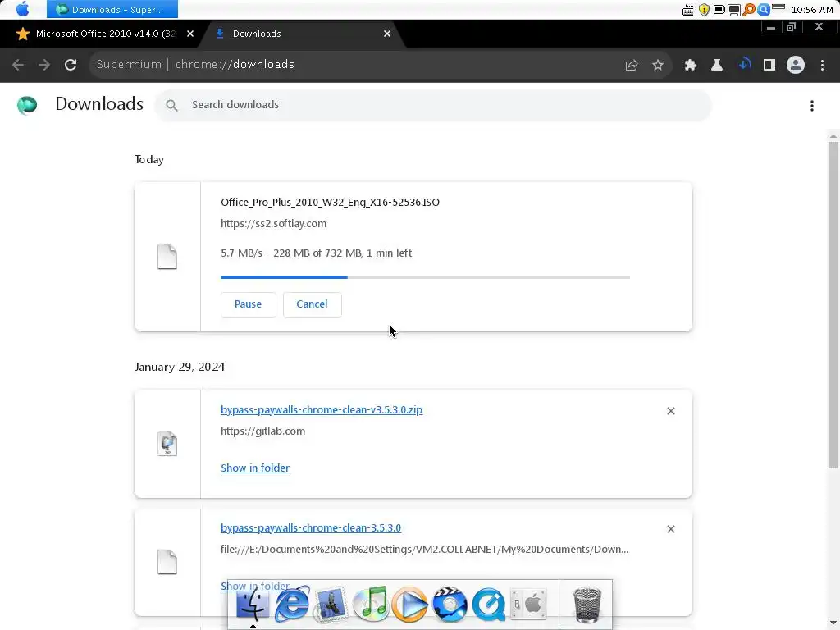Open bypass-paywalls-chrome-clean-v3.5.3.0.zip link

point(322,410)
